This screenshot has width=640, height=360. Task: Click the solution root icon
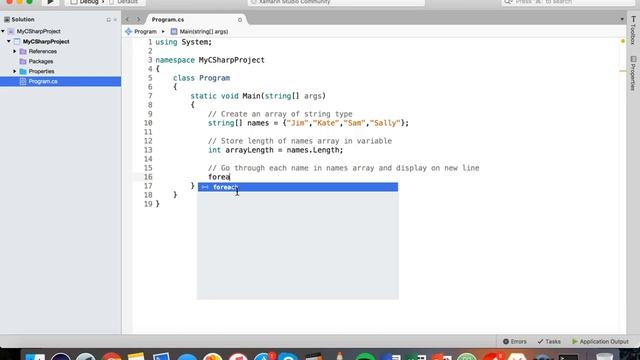click(x=11, y=31)
